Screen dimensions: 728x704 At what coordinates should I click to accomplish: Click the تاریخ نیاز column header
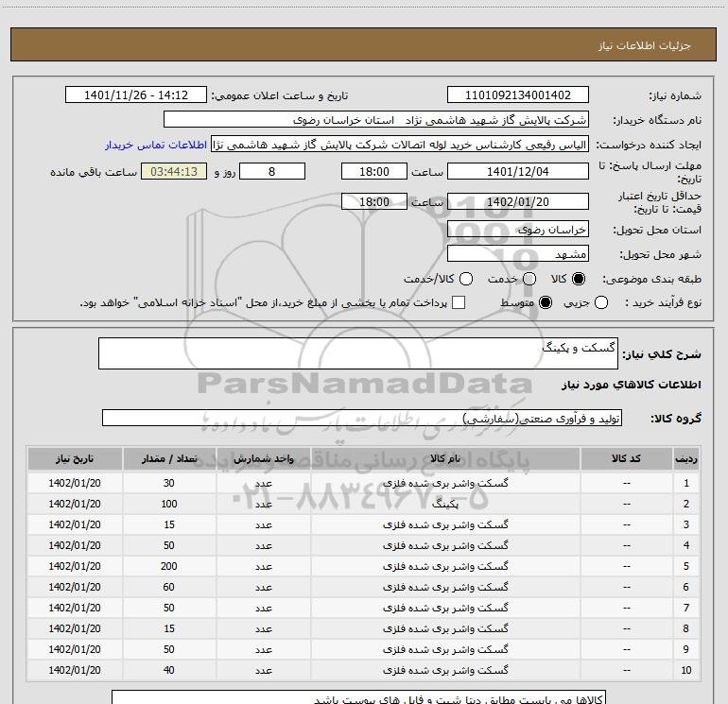[75, 459]
